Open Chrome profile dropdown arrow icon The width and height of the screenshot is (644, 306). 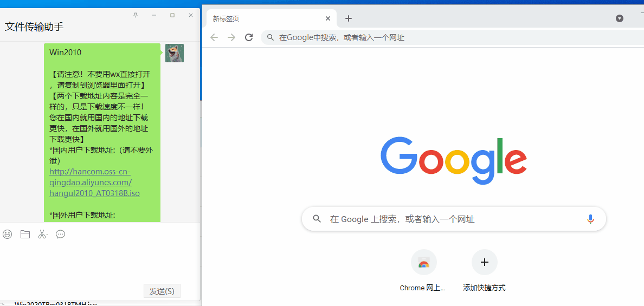tap(620, 18)
